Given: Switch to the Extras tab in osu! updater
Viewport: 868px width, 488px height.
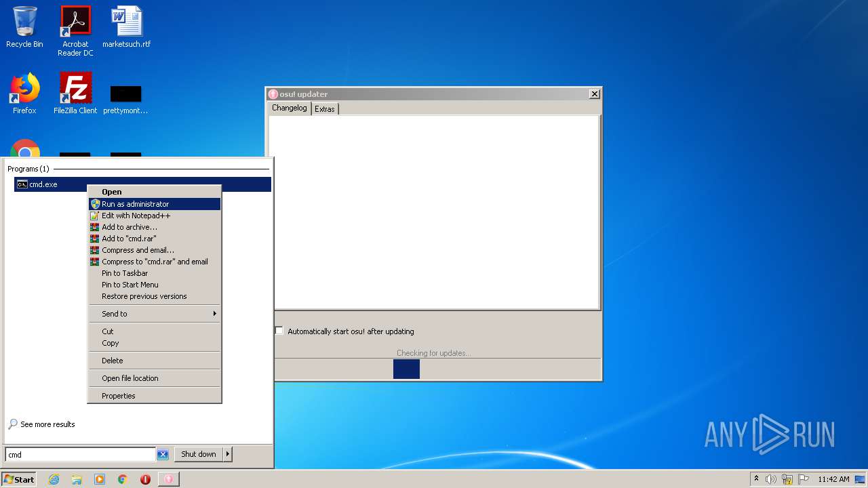Looking at the screenshot, I should pos(325,109).
